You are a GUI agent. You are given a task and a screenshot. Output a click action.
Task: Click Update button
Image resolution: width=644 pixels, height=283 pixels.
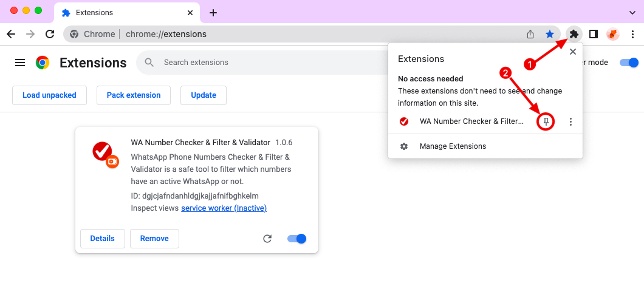point(204,95)
